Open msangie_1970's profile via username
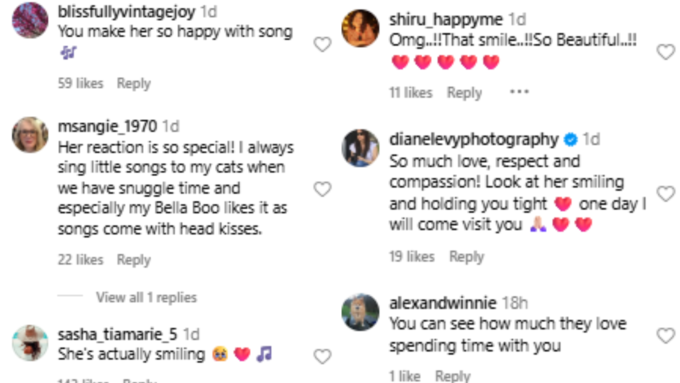 click(x=107, y=126)
